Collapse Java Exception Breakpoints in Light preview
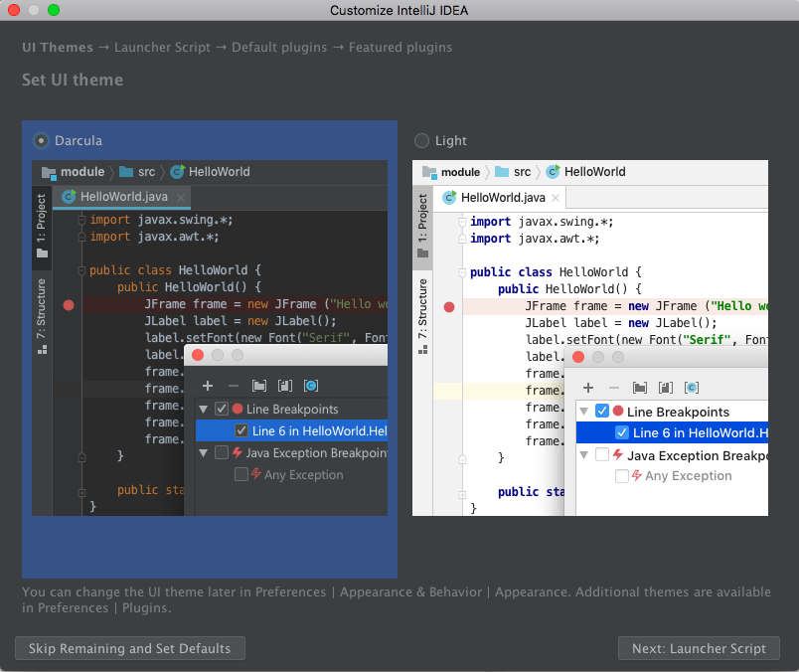This screenshot has width=799, height=672. (x=584, y=455)
